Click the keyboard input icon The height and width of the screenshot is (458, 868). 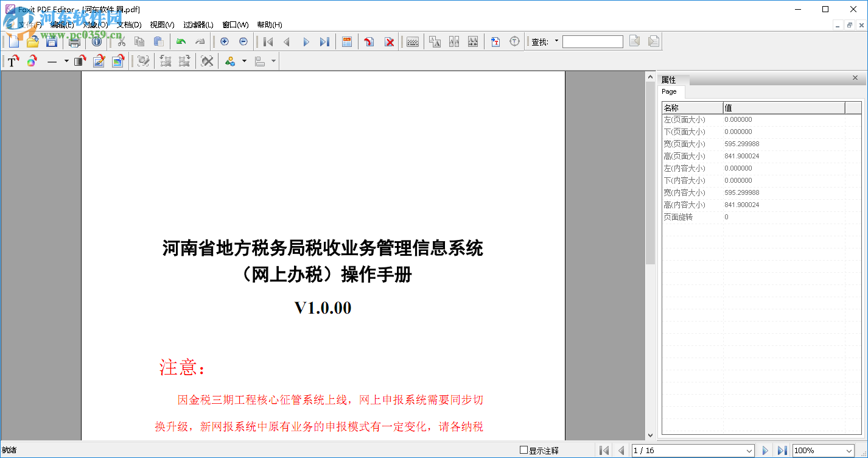[x=413, y=41]
